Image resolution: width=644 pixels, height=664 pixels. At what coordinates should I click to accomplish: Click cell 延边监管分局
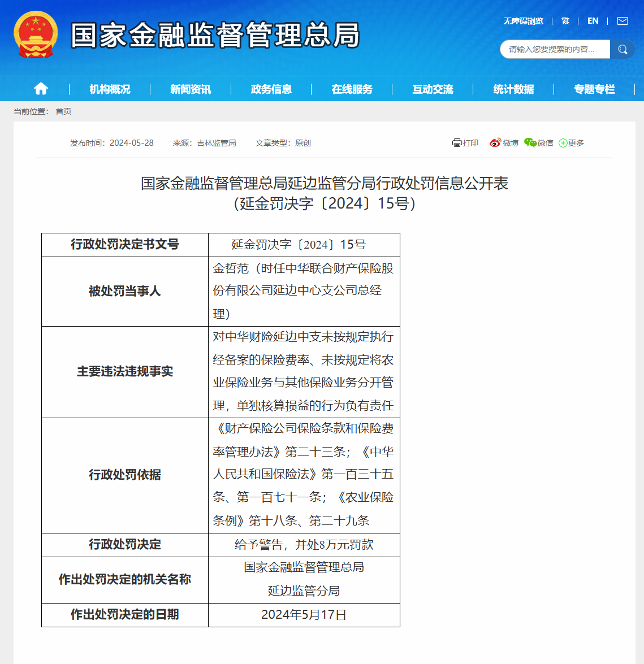pyautogui.click(x=304, y=580)
